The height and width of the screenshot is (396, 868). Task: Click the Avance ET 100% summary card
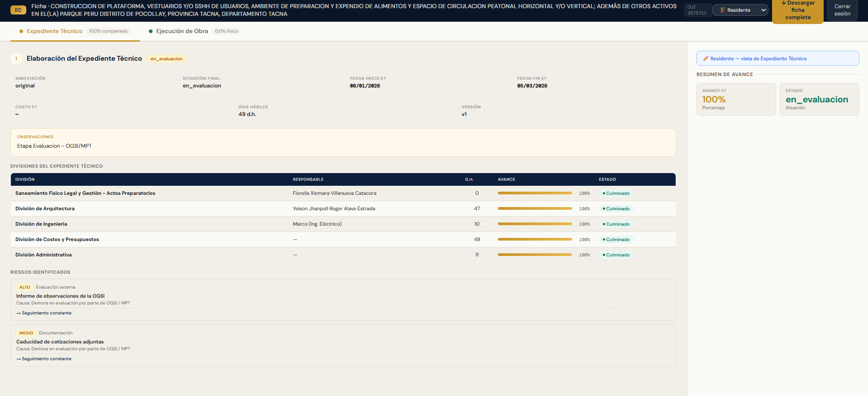click(735, 99)
